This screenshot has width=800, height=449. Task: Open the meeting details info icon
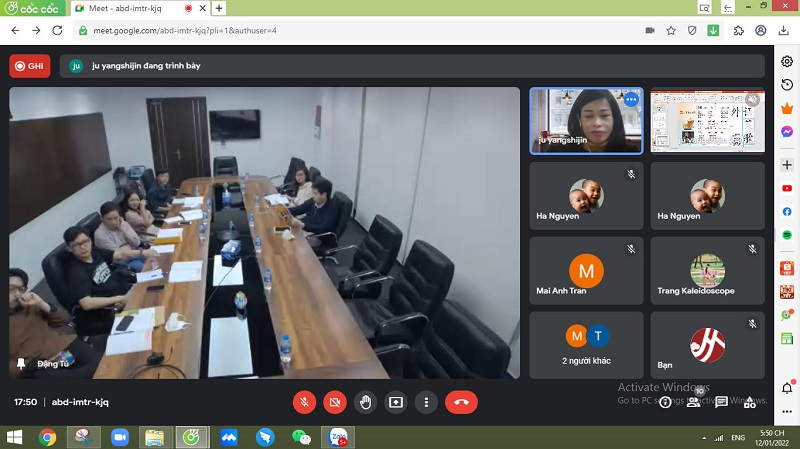(665, 402)
